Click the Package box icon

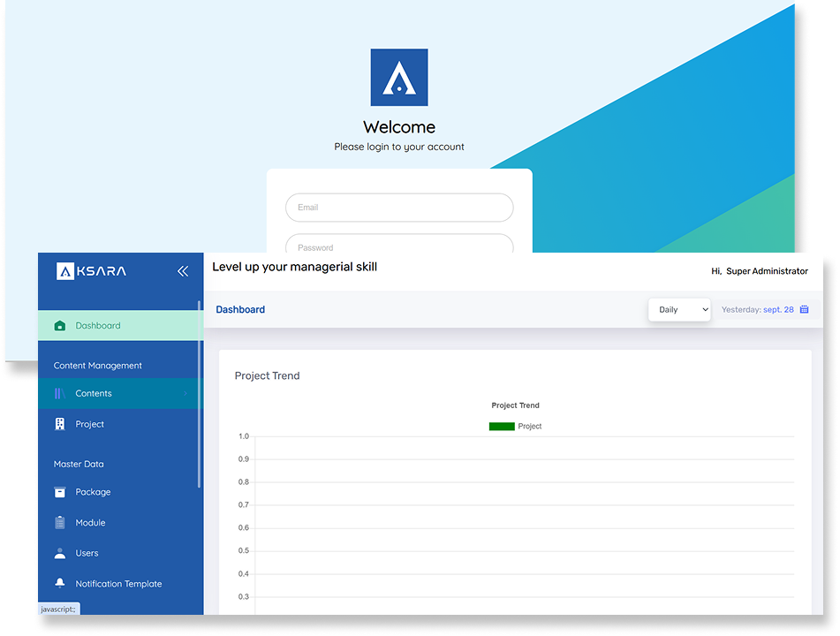[x=60, y=492]
